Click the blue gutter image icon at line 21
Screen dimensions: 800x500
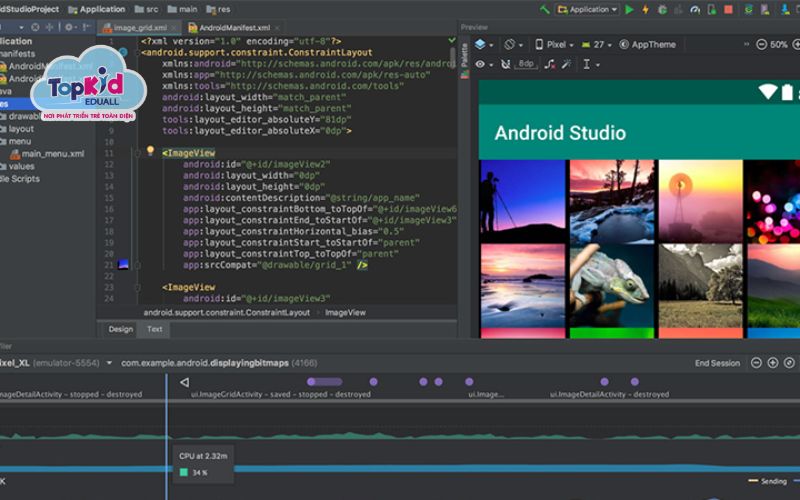(123, 264)
